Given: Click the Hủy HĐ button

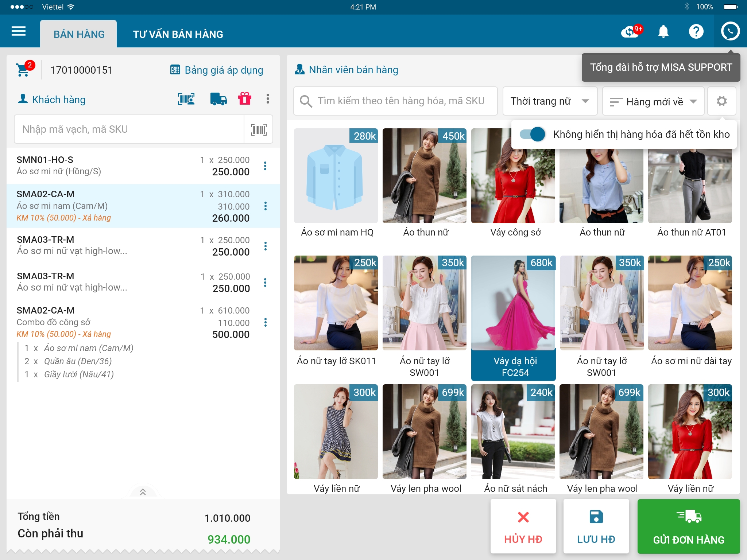Looking at the screenshot, I should 523,526.
